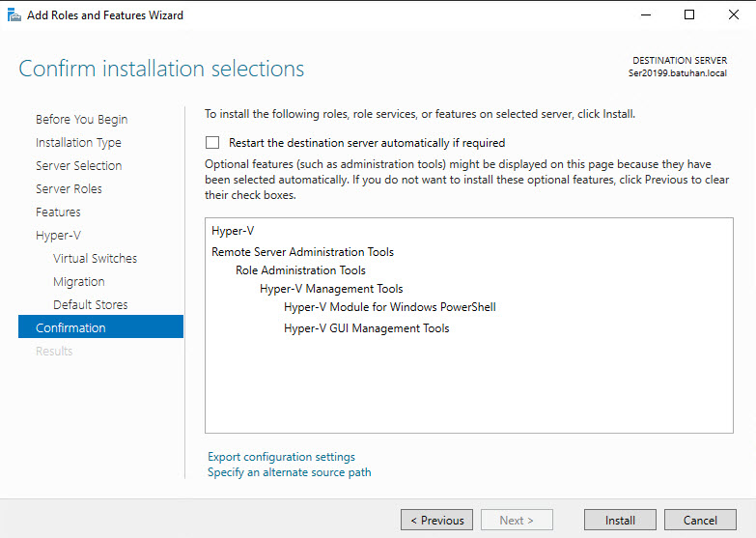Select the highlighted Confirmation step

[x=70, y=328]
